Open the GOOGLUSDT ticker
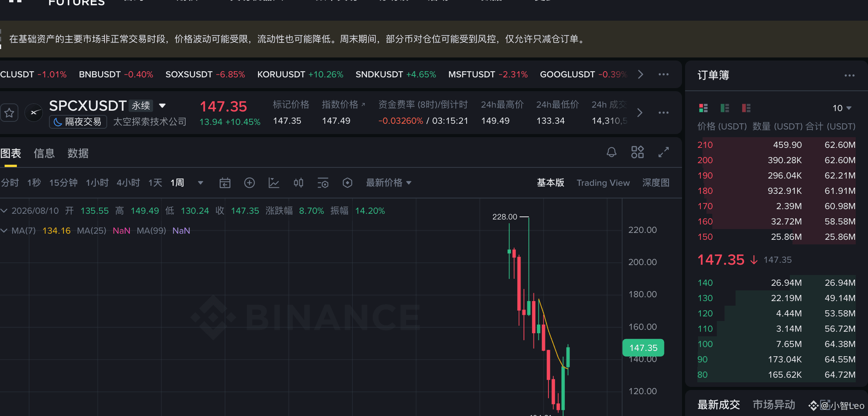This screenshot has width=868, height=416. [584, 74]
